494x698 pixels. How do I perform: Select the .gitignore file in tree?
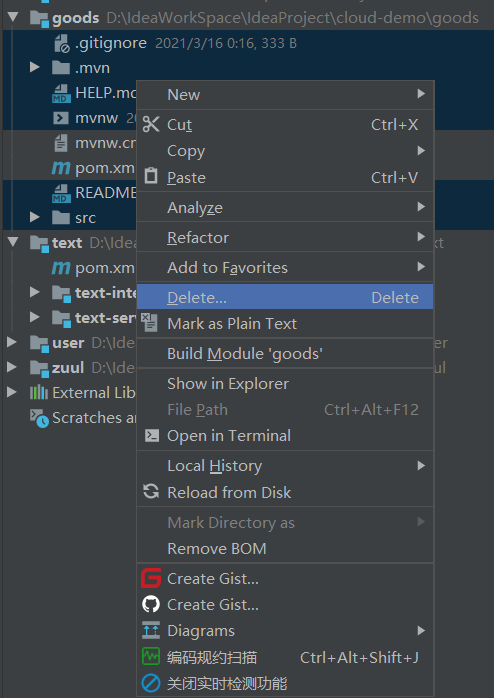tap(111, 43)
